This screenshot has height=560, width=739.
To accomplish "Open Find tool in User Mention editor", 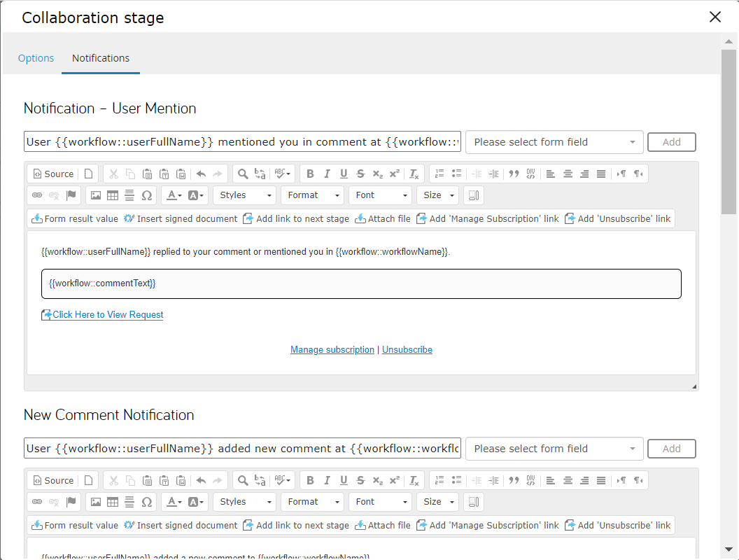I will [242, 174].
